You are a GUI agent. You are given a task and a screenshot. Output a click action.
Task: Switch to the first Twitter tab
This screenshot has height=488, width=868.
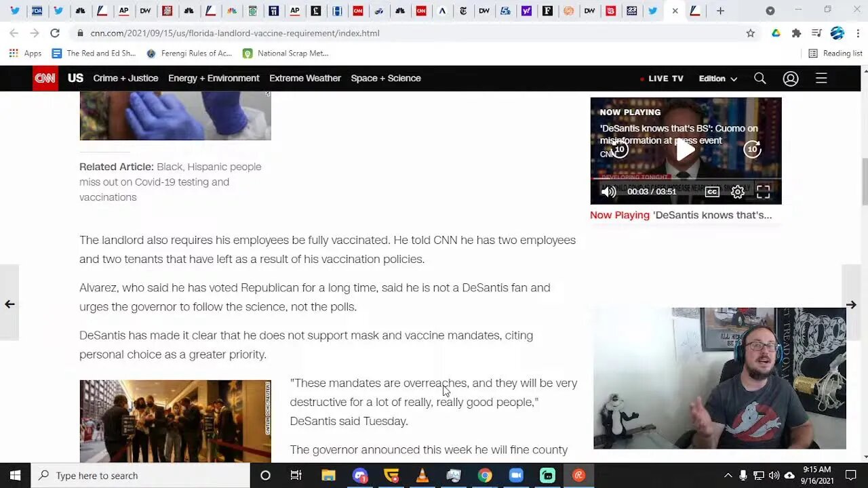15,11
